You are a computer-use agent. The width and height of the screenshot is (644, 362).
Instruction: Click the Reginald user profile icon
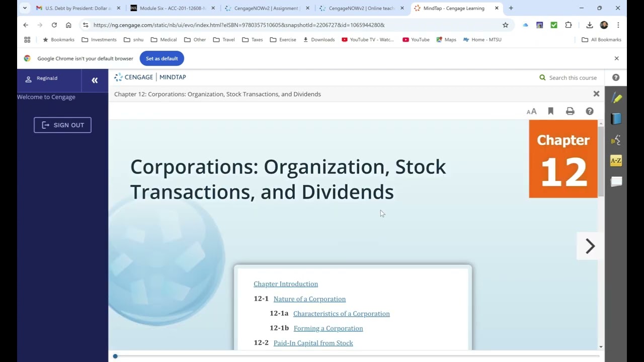point(29,79)
